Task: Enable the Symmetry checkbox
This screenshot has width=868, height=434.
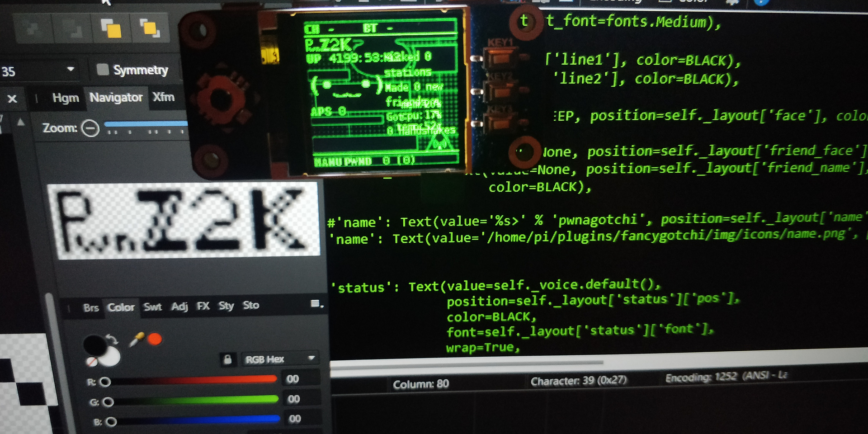Action: coord(103,70)
